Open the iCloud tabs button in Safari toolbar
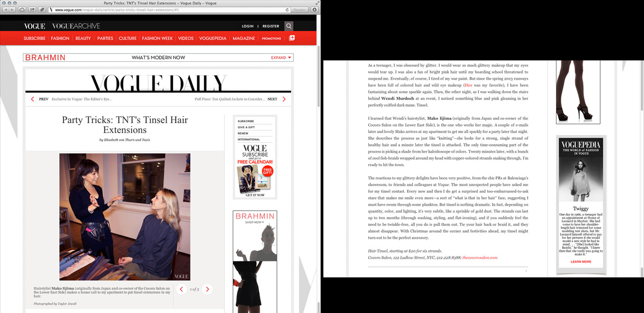 [x=22, y=10]
